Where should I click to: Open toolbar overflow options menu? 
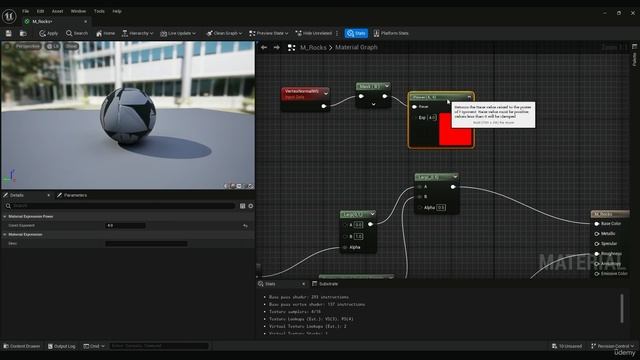click(x=337, y=33)
